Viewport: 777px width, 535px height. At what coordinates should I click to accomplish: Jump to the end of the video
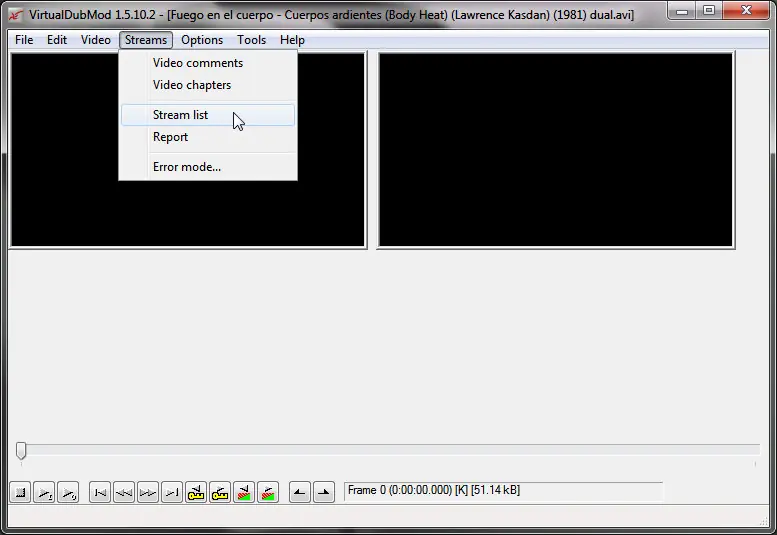[171, 492]
